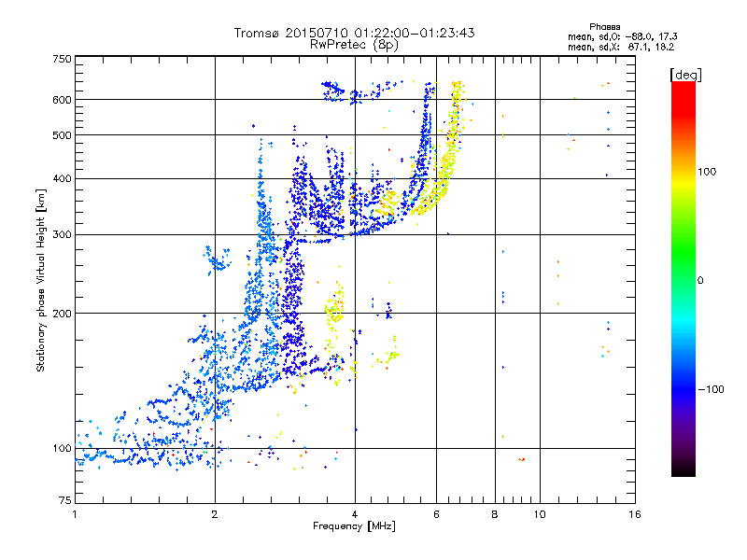
Task: Click the x-axis "1" tick label
Action: (x=75, y=514)
